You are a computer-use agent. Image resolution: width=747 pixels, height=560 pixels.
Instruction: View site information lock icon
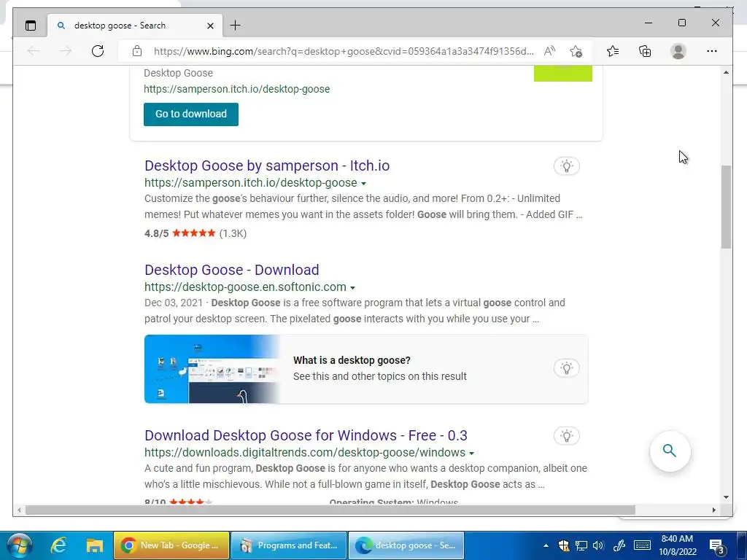pos(137,51)
